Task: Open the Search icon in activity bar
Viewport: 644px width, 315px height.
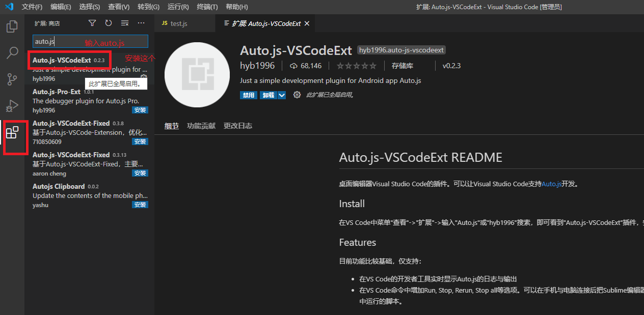Action: [x=12, y=53]
